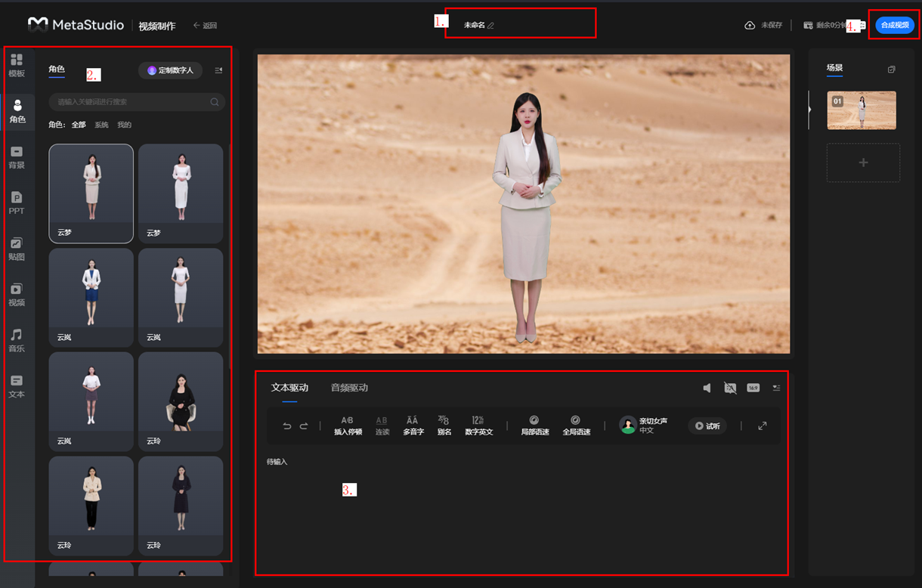Click the 未保存 save status
The image size is (922, 588).
coord(771,26)
